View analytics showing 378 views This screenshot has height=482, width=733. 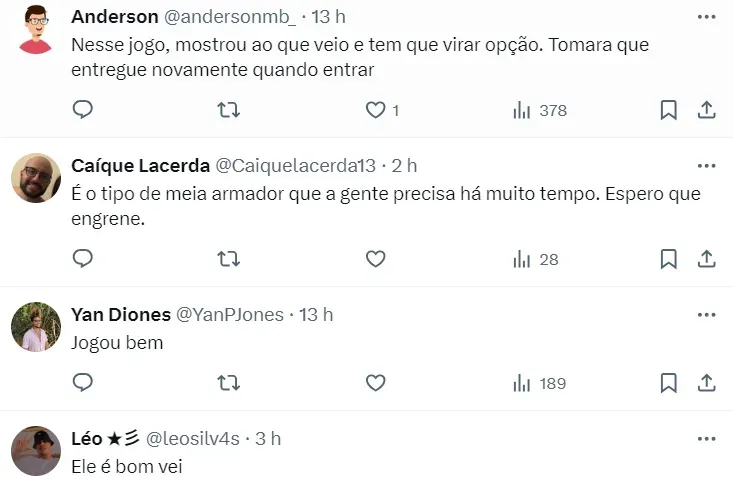pyautogui.click(x=539, y=110)
